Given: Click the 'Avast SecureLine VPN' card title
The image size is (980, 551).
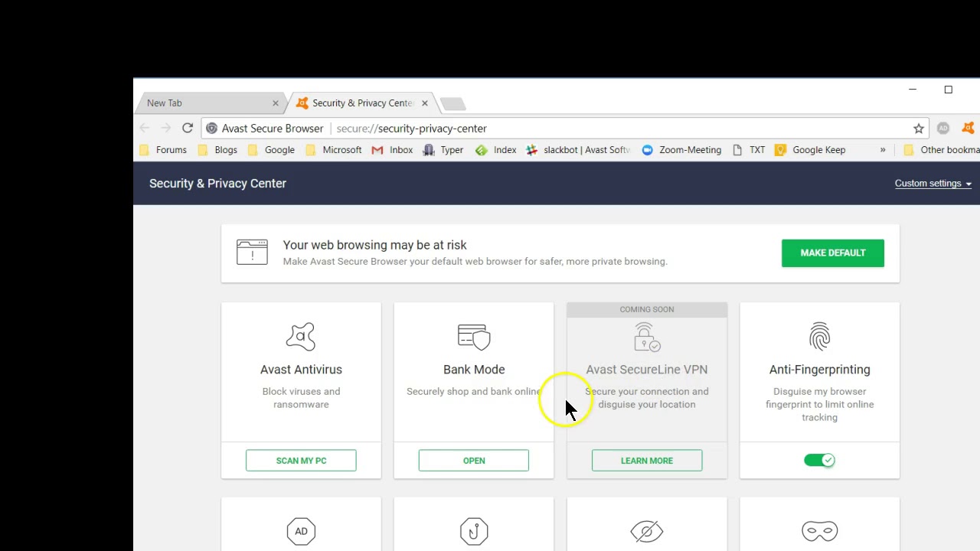Looking at the screenshot, I should (647, 370).
